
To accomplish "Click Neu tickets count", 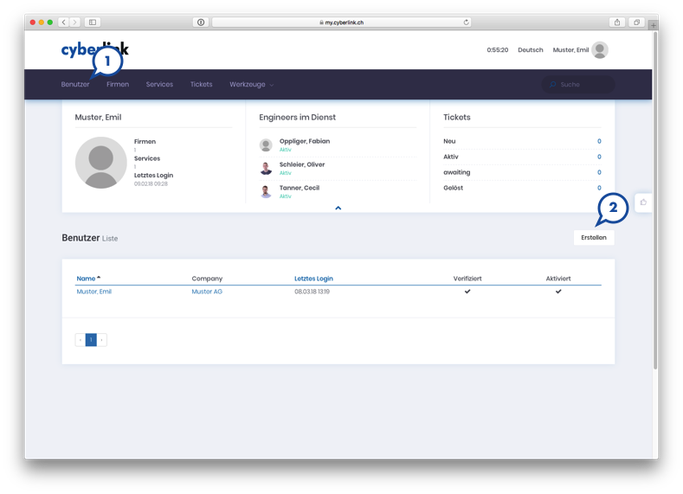I will point(599,141).
